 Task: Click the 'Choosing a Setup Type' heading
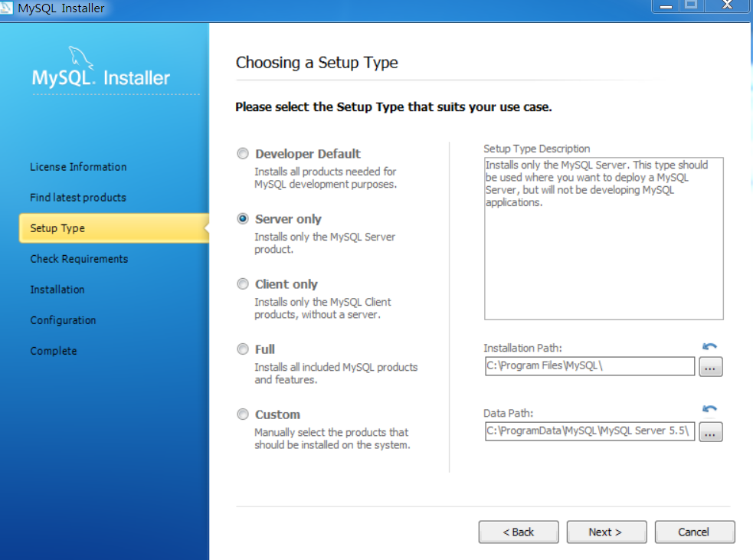316,63
